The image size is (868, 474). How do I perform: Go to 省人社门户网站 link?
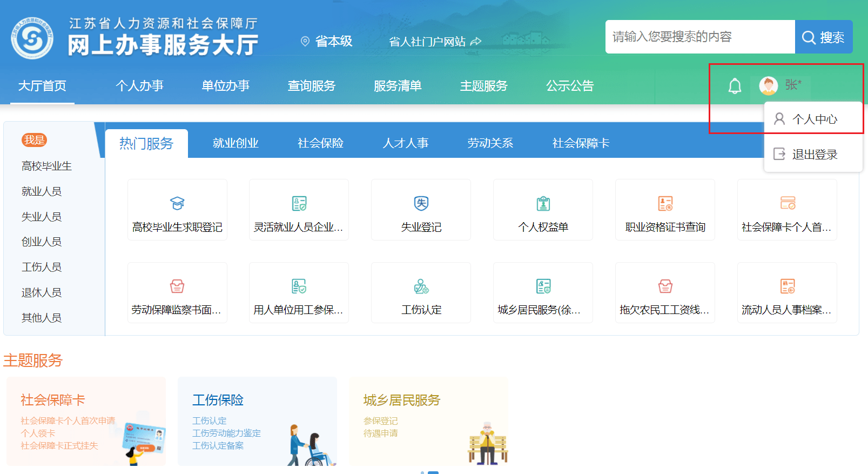click(434, 42)
